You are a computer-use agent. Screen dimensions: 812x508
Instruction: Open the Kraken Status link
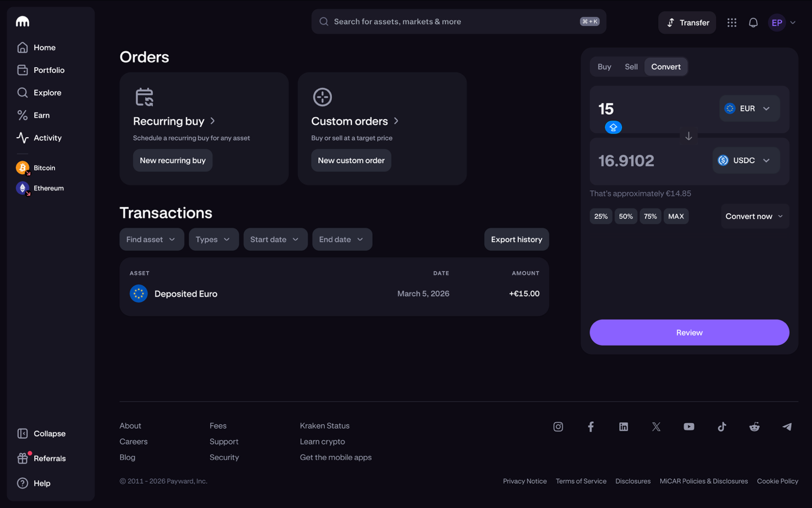point(325,426)
